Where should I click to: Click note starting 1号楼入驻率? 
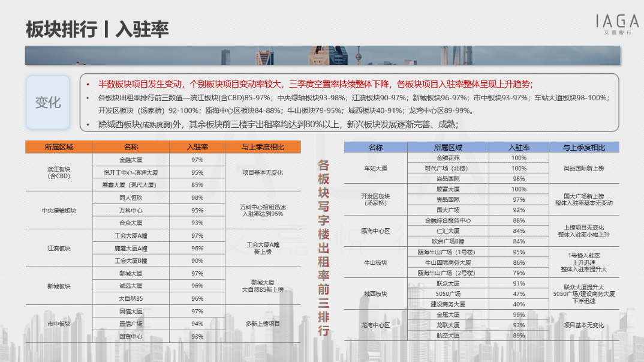point(583,262)
